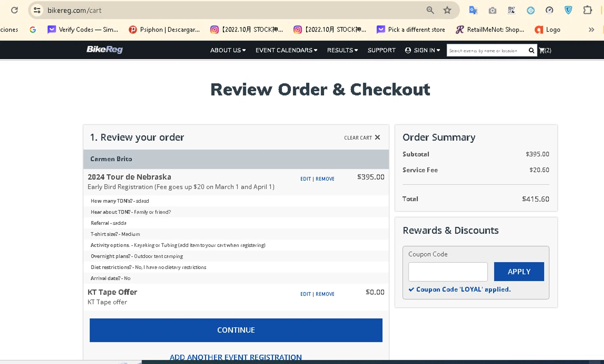Open the RetailMeNot bookmark
Screen dimensions: 604x364
[490, 29]
